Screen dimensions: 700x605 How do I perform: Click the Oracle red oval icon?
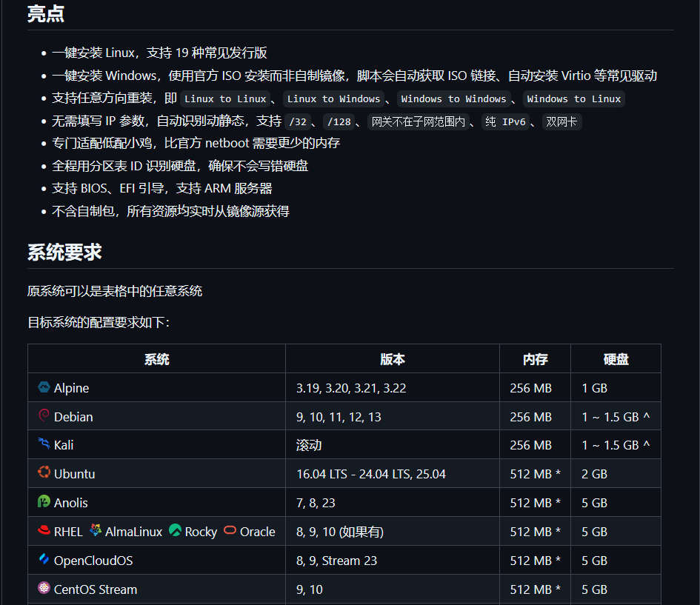(x=230, y=530)
